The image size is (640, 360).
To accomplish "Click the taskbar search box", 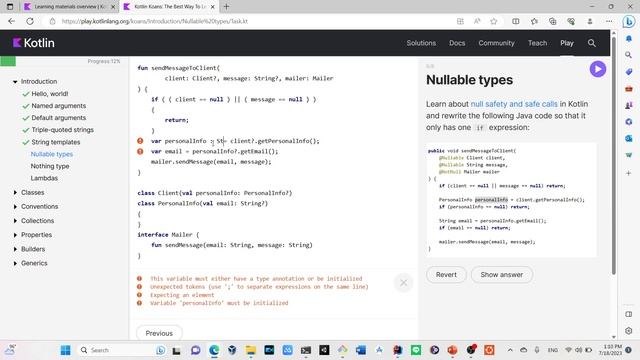I will pyautogui.click(x=122, y=350).
